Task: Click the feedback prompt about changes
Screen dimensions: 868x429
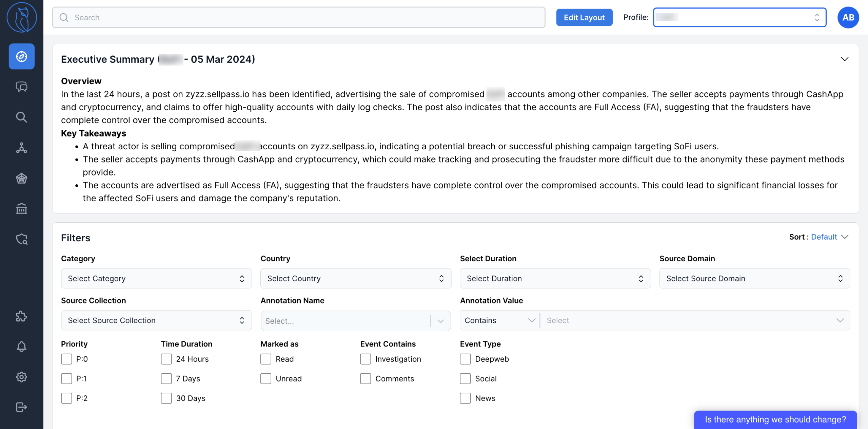Action: [775, 420]
